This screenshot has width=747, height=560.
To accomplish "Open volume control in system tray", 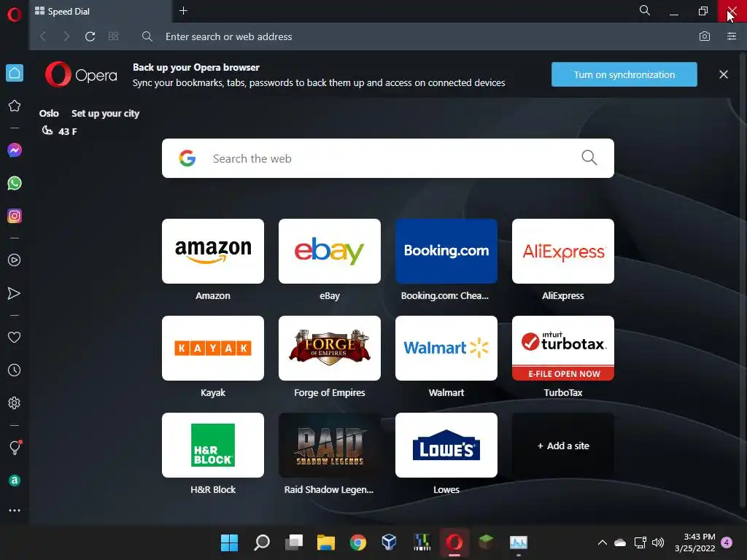I will click(658, 542).
